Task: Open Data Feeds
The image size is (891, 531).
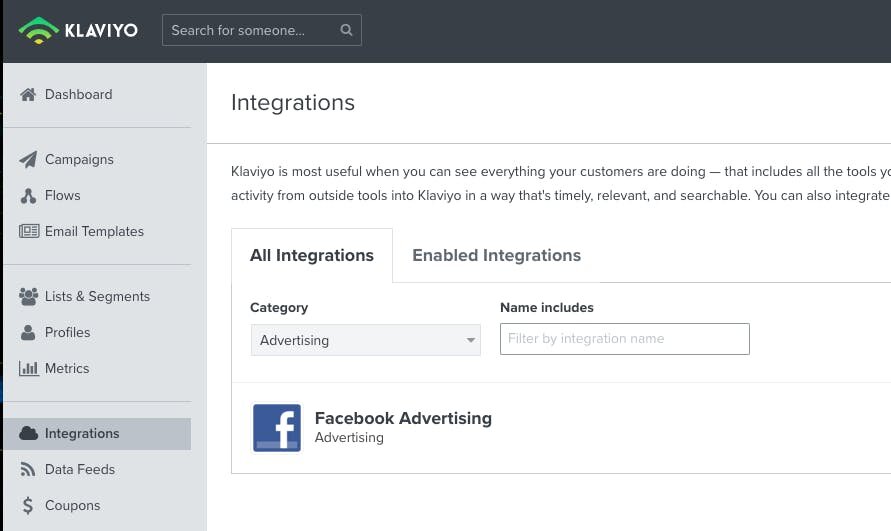Action: [80, 470]
